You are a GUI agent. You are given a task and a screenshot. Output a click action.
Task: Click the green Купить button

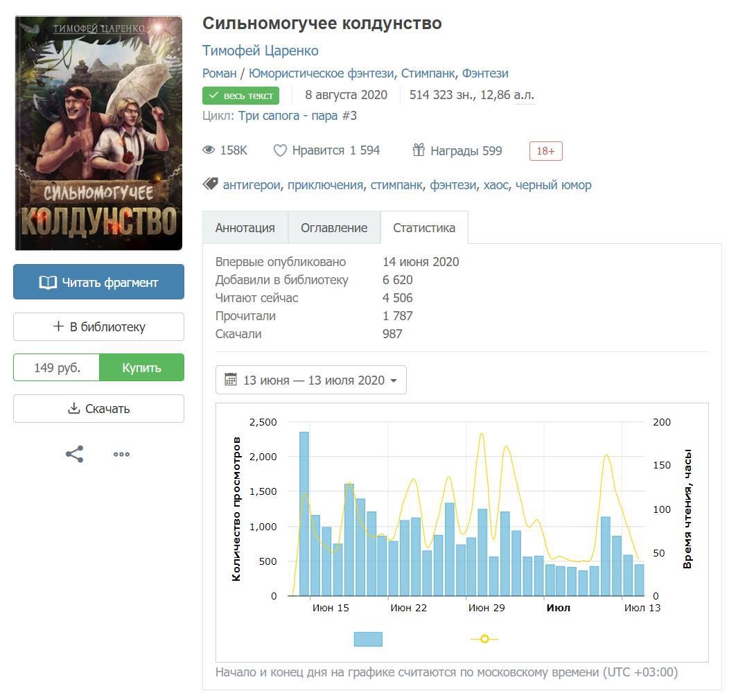(x=141, y=368)
